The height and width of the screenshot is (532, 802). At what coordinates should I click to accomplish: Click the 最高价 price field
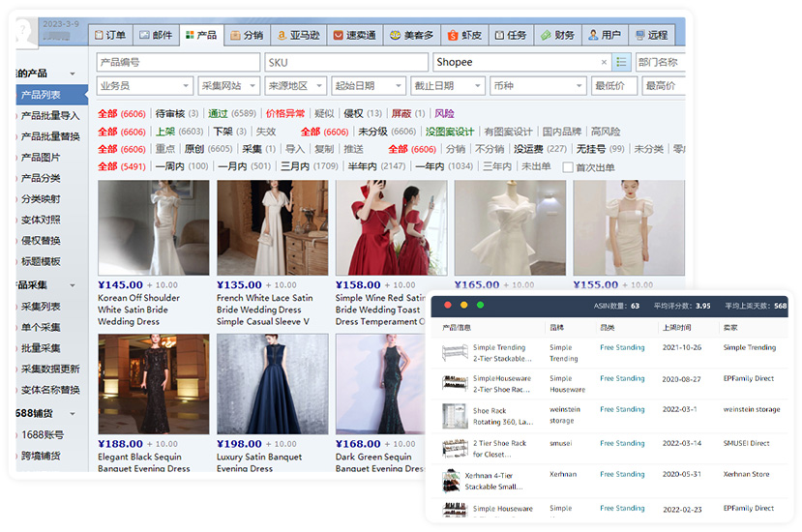tap(664, 86)
